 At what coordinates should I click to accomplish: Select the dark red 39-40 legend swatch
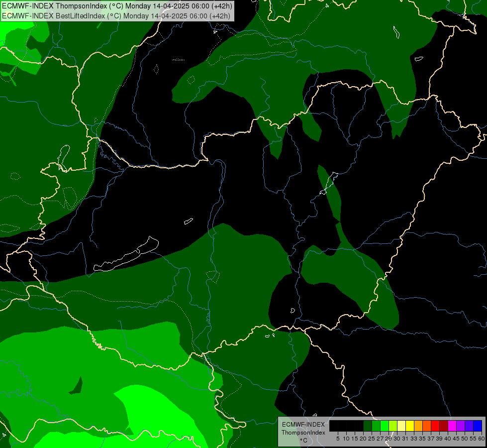pyautogui.click(x=444, y=426)
